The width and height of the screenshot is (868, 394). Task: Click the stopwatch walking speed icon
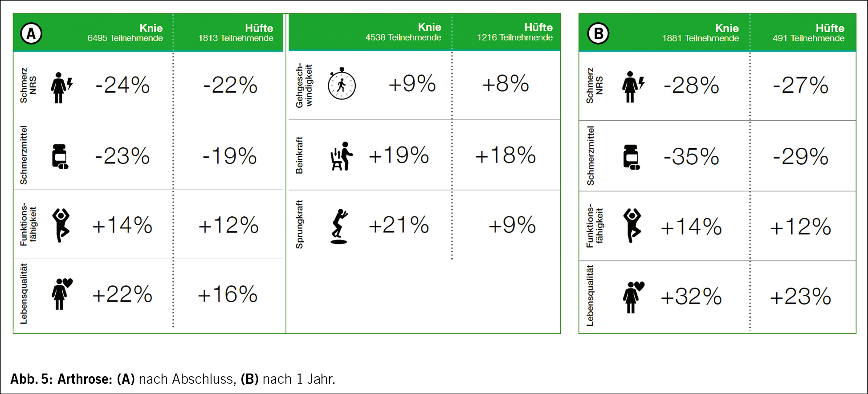click(342, 84)
